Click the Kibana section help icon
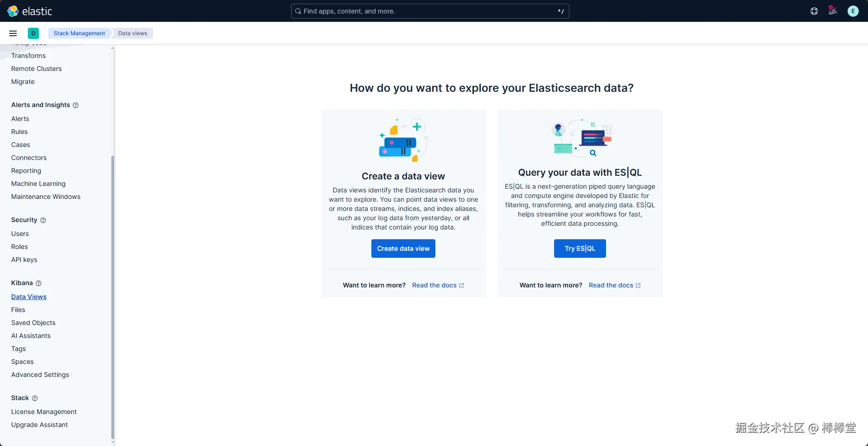This screenshot has height=446, width=868. [38, 283]
